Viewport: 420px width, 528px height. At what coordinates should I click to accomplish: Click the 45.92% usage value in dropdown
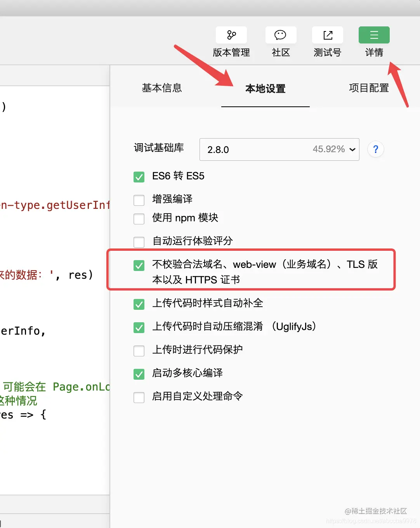point(329,149)
